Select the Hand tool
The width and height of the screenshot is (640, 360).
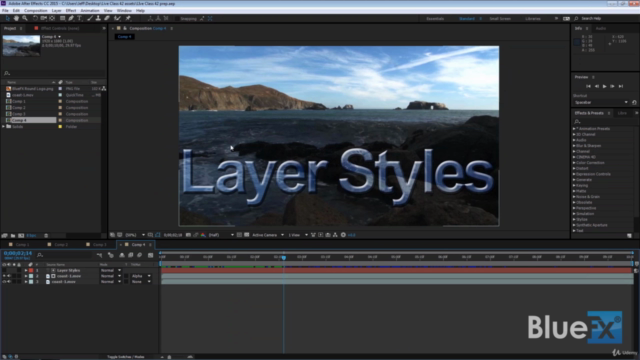(x=16, y=18)
